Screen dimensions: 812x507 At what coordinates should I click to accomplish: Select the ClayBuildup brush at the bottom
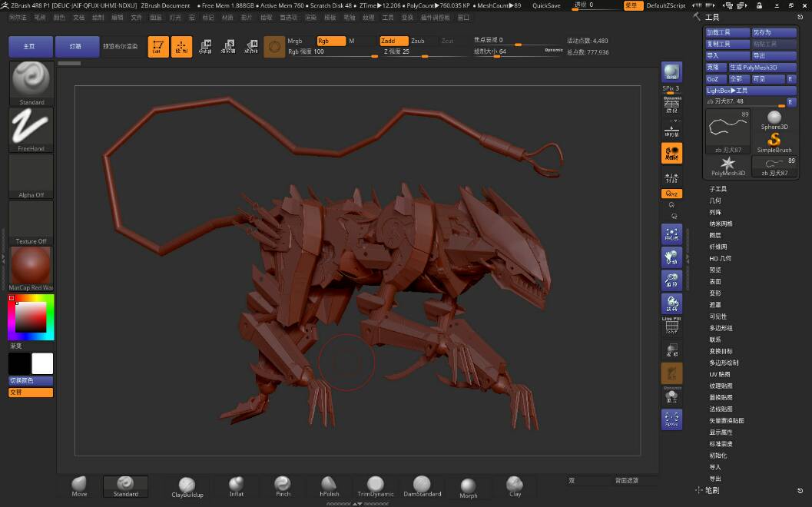(x=187, y=486)
